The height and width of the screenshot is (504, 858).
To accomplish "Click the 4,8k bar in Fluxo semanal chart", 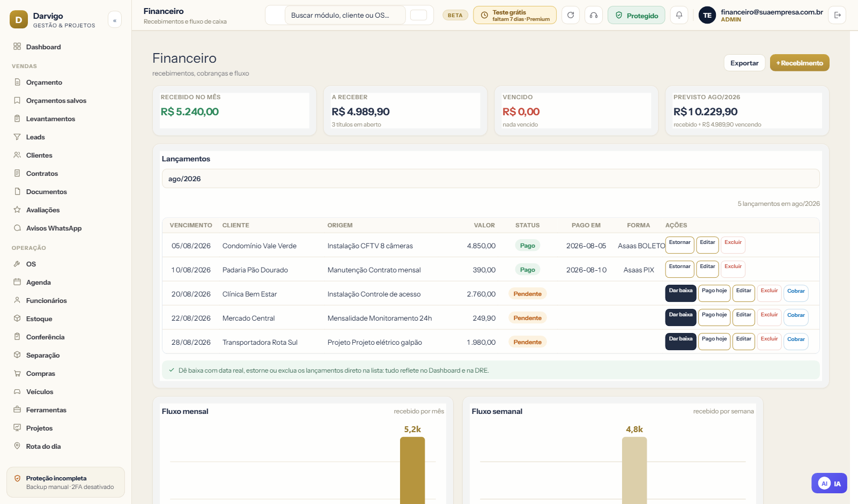I will pos(634,470).
